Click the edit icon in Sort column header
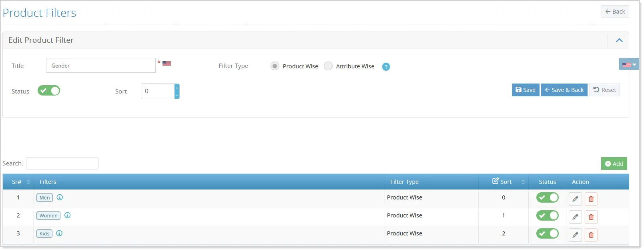Viewport: 644px width, 251px height. (x=496, y=181)
